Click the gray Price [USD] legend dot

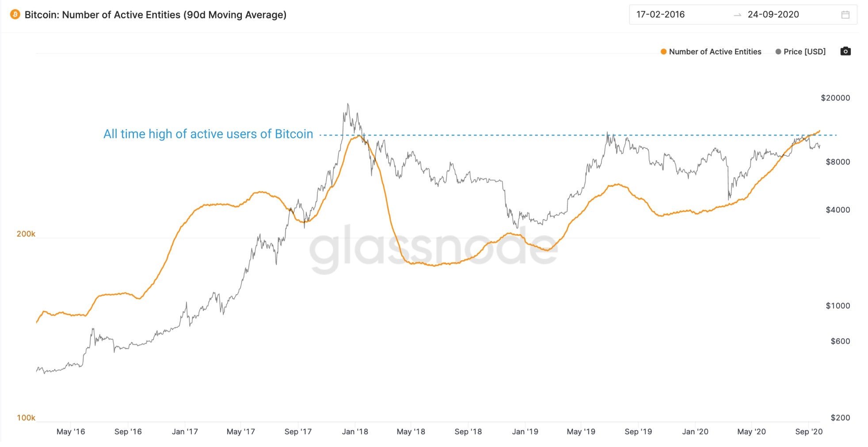click(x=778, y=52)
